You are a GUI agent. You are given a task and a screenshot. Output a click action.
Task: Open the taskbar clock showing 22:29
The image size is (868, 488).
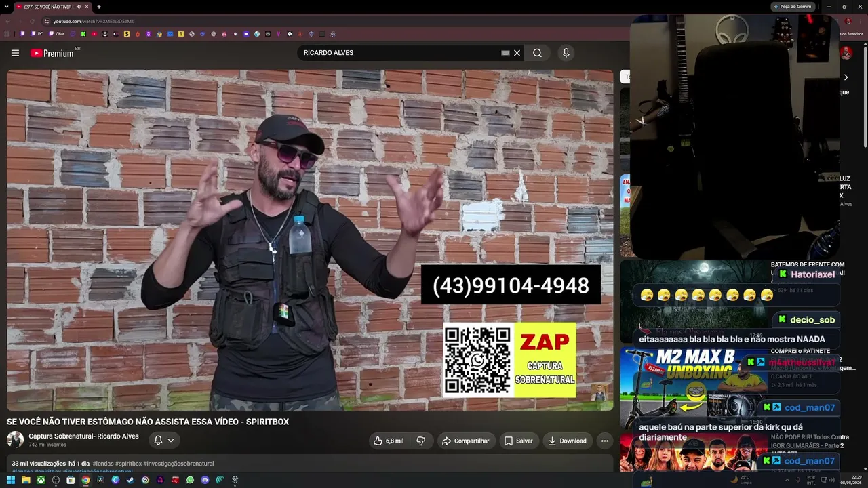850,480
